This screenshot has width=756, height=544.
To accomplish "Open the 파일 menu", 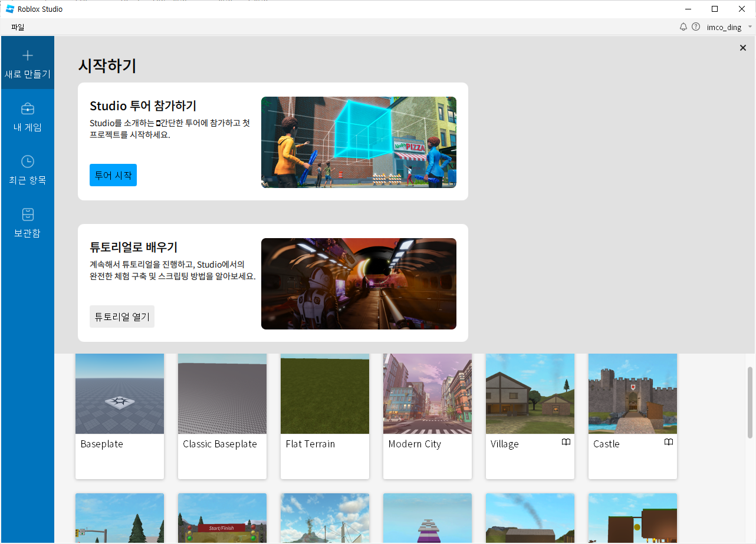I will point(18,27).
